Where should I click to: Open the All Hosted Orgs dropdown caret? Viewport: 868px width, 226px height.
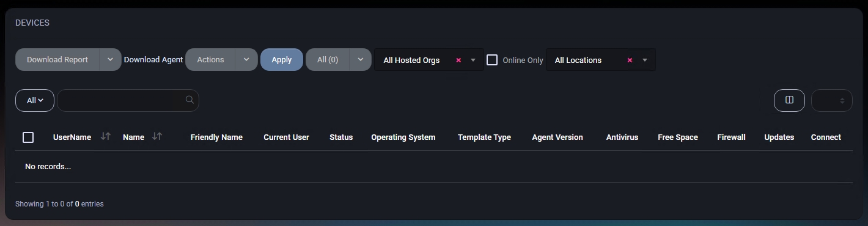(473, 60)
